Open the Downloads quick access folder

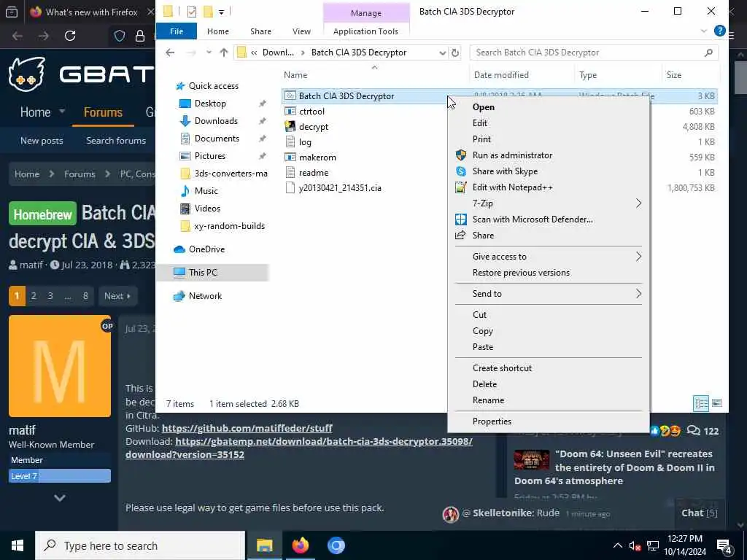point(216,121)
